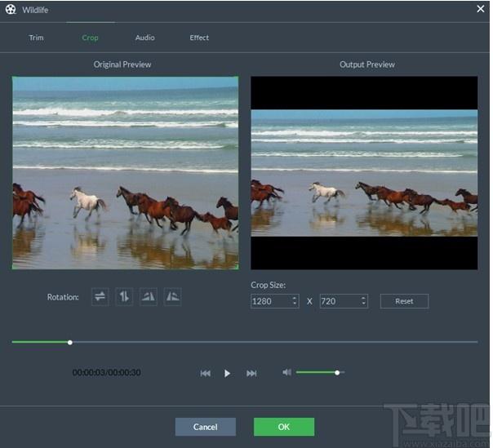Close the Wildlife editing dialog
The image size is (493, 448).
click(480, 9)
